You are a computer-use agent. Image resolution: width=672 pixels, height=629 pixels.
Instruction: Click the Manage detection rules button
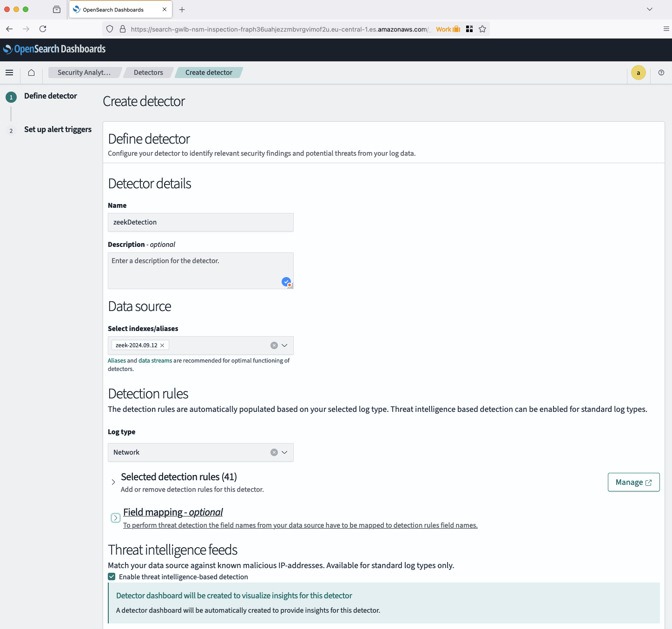pos(633,482)
